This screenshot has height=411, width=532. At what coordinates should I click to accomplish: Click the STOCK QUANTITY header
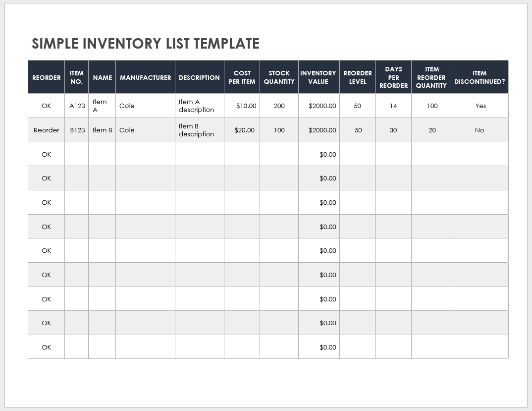pos(278,77)
